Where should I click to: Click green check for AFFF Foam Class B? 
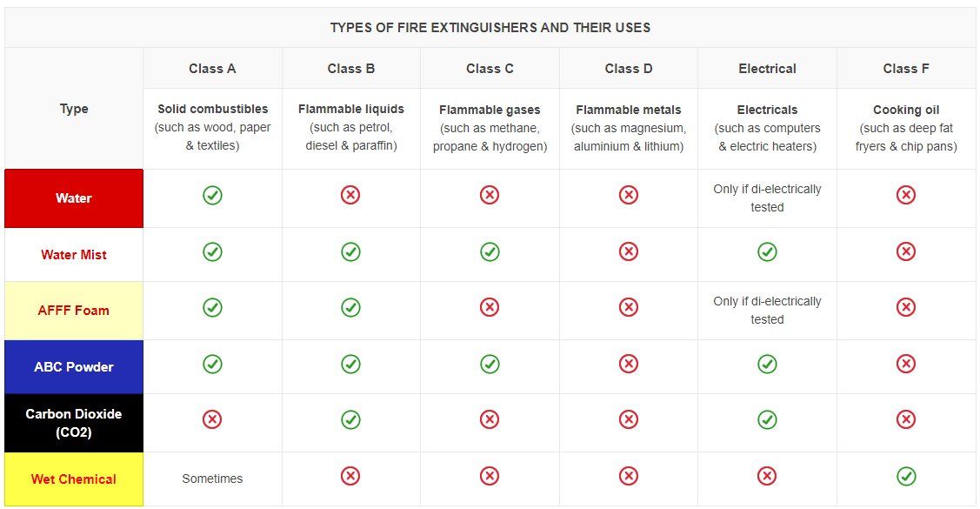tap(350, 307)
